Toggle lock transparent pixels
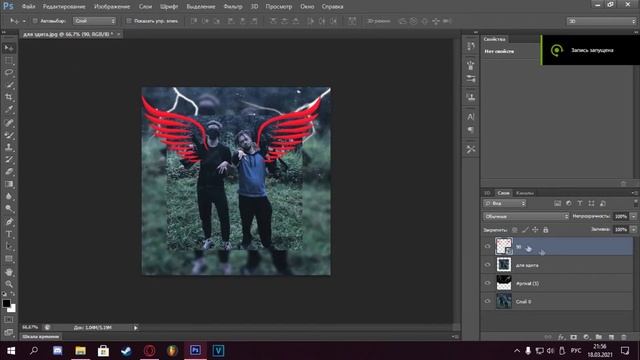Screen dimensions: 640x360 515,230
